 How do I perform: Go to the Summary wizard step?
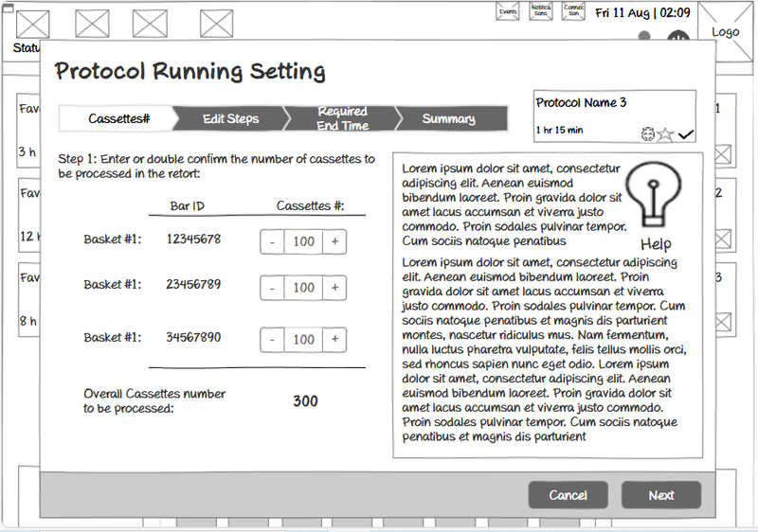coord(451,118)
